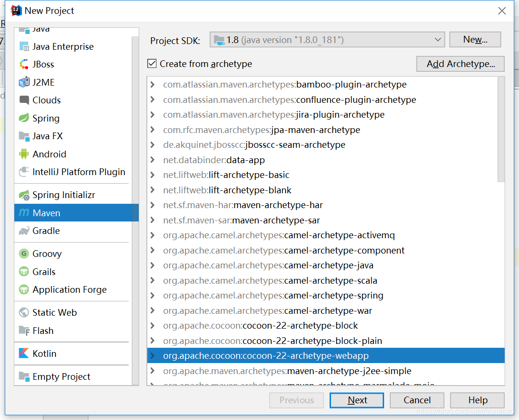Image resolution: width=519 pixels, height=420 pixels.
Task: Click the IntelliJ Platform Plugin icon
Action: point(24,172)
